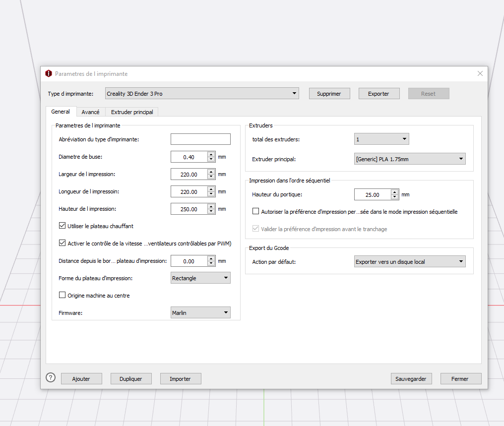The width and height of the screenshot is (504, 426).
Task: Decrease the Hauteur du portique value
Action: coord(394,197)
